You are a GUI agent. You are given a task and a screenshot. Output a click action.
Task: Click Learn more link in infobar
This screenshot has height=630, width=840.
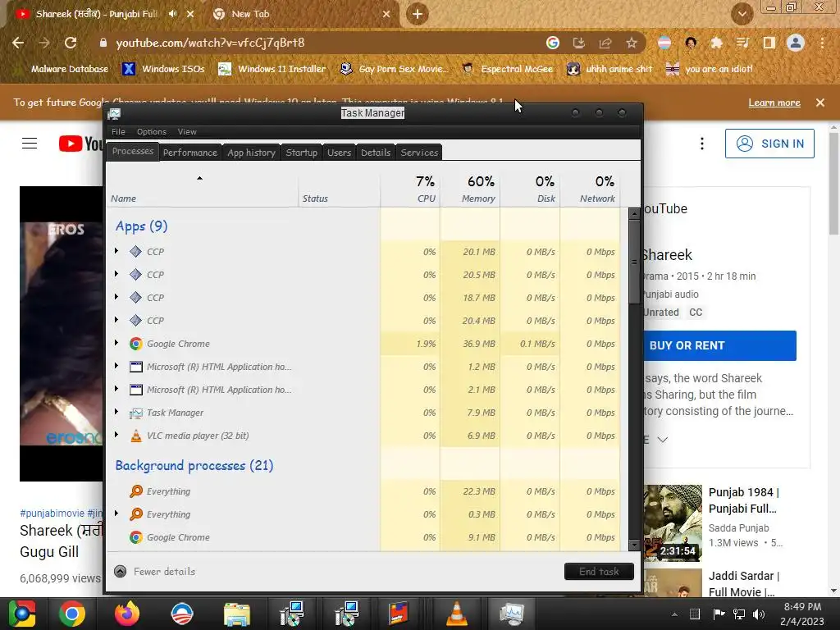[x=774, y=103]
